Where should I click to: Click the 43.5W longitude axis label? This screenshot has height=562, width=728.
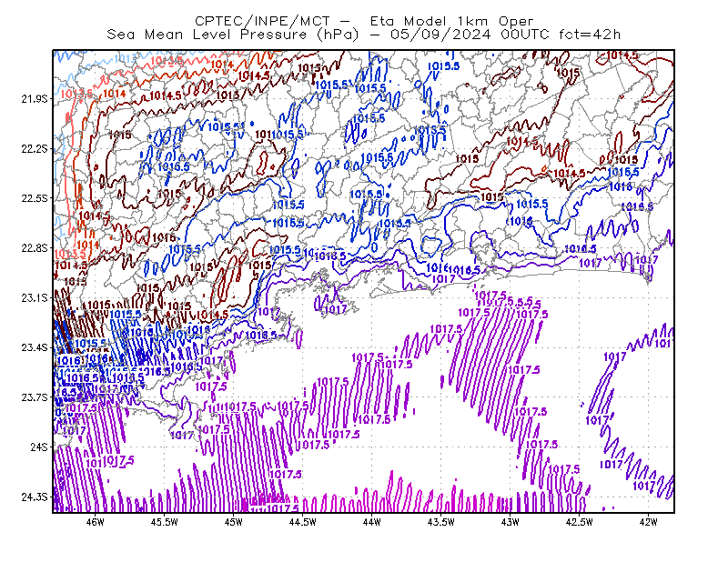(440, 522)
